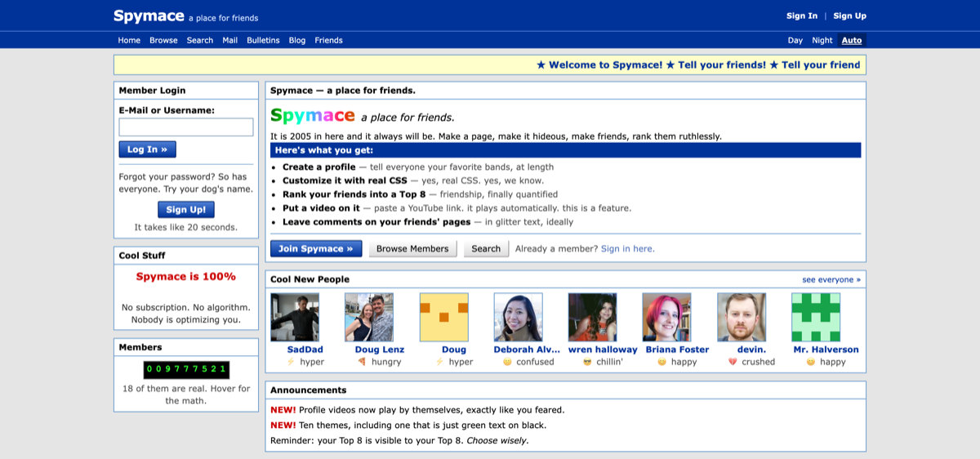Click the Search button beside Browse Members
980x459 pixels.
point(486,248)
